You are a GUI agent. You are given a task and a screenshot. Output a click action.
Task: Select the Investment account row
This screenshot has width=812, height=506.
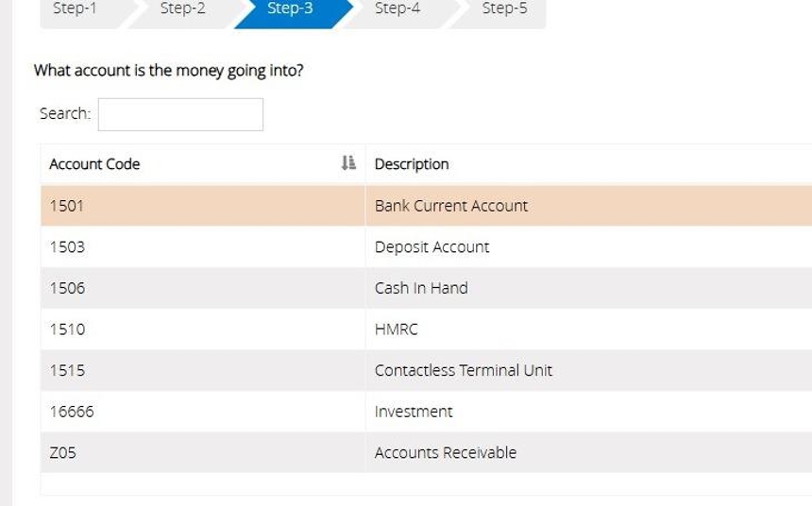[x=414, y=412]
